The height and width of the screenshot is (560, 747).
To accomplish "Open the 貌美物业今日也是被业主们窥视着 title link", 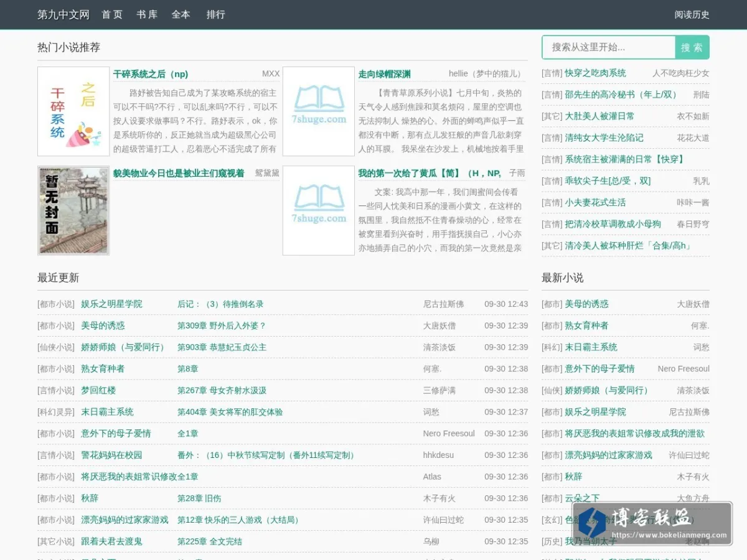I will click(179, 173).
